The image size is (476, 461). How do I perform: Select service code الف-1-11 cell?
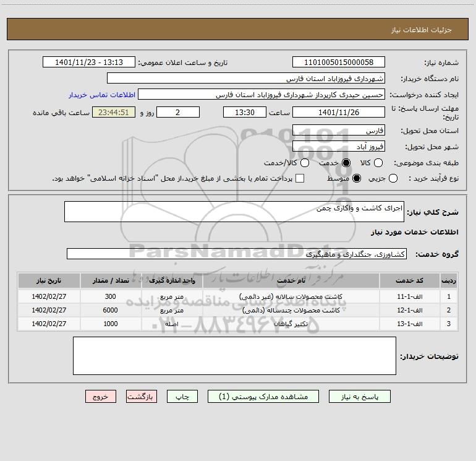click(409, 296)
